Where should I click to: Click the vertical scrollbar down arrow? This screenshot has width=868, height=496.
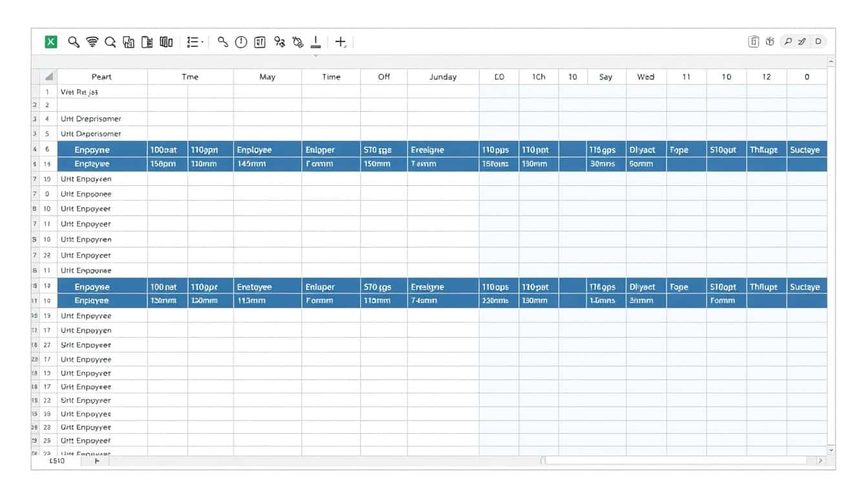[831, 449]
